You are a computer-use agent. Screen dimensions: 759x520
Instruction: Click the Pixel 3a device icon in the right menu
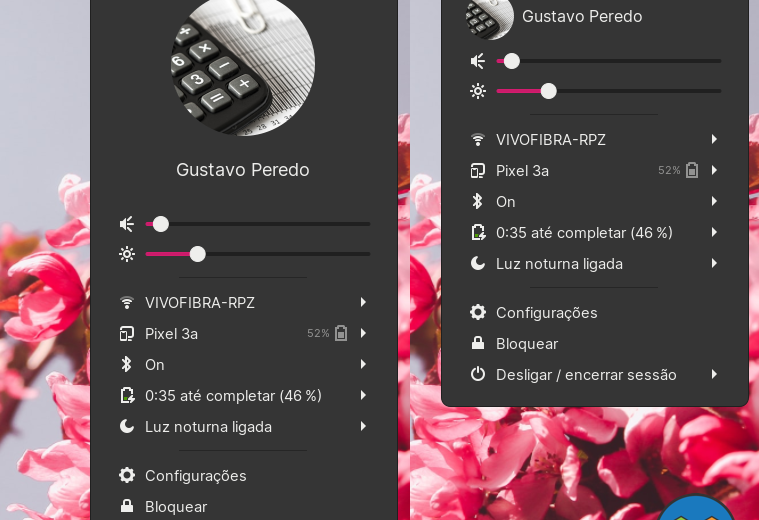(x=478, y=170)
